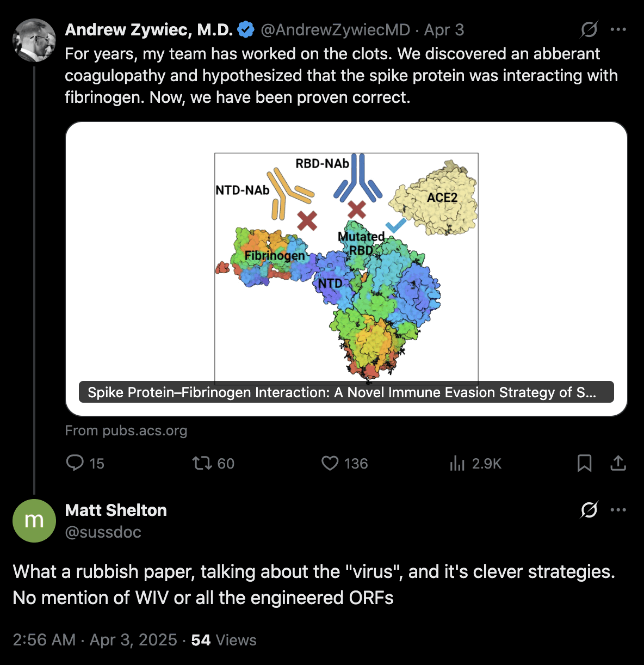Open Grok explanation for Matt Shelton's reply
The height and width of the screenshot is (665, 644).
coord(589,510)
